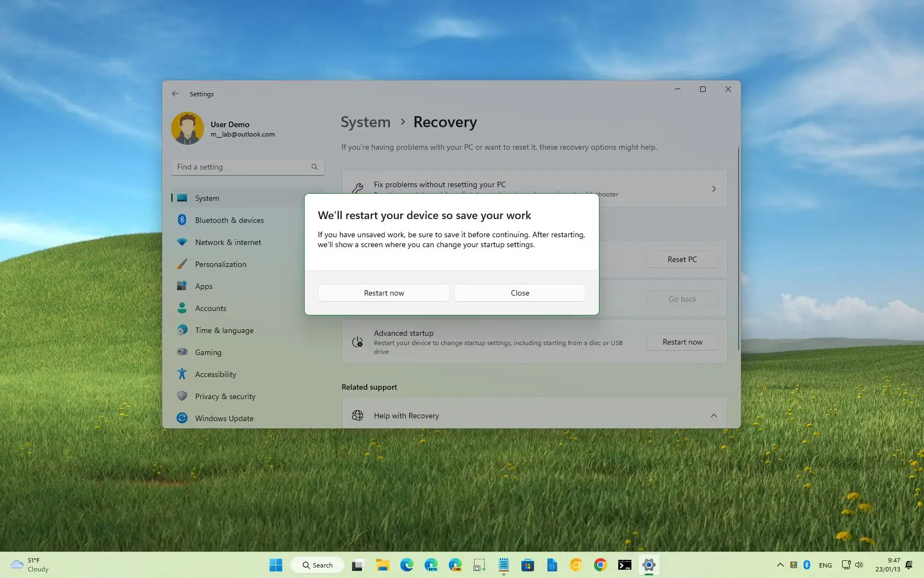Open Gaming settings
The height and width of the screenshot is (578, 924).
(x=208, y=352)
